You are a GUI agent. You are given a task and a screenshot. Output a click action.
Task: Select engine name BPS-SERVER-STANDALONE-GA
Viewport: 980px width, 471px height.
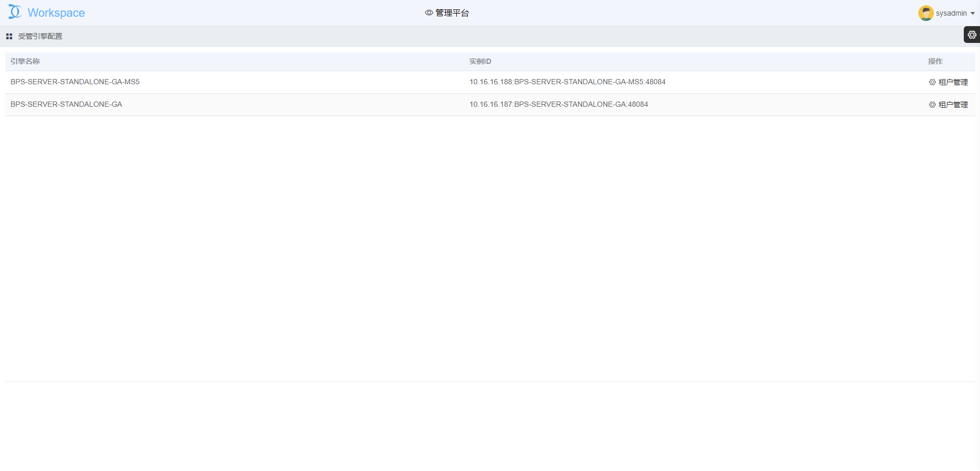pyautogui.click(x=66, y=105)
